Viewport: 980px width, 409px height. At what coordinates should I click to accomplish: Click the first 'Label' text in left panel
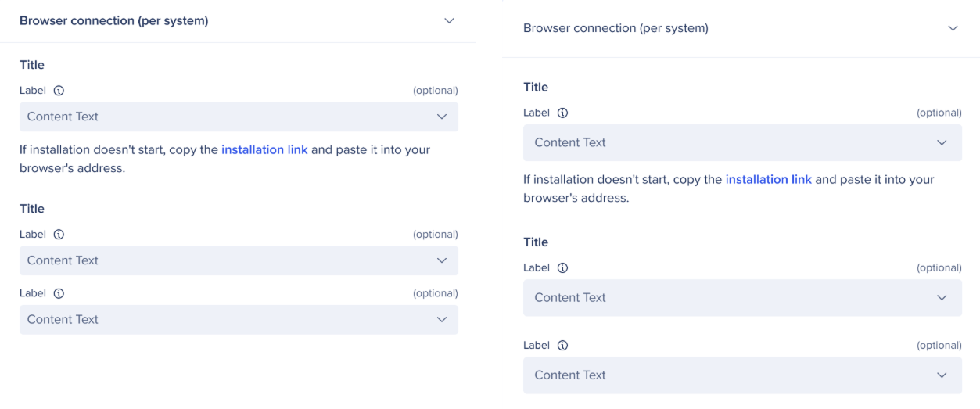(33, 91)
